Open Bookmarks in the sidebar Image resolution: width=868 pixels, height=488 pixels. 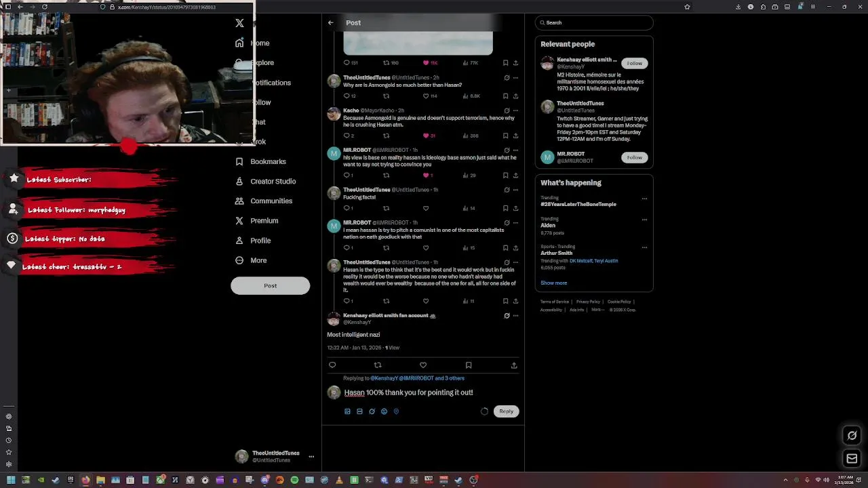(x=260, y=161)
